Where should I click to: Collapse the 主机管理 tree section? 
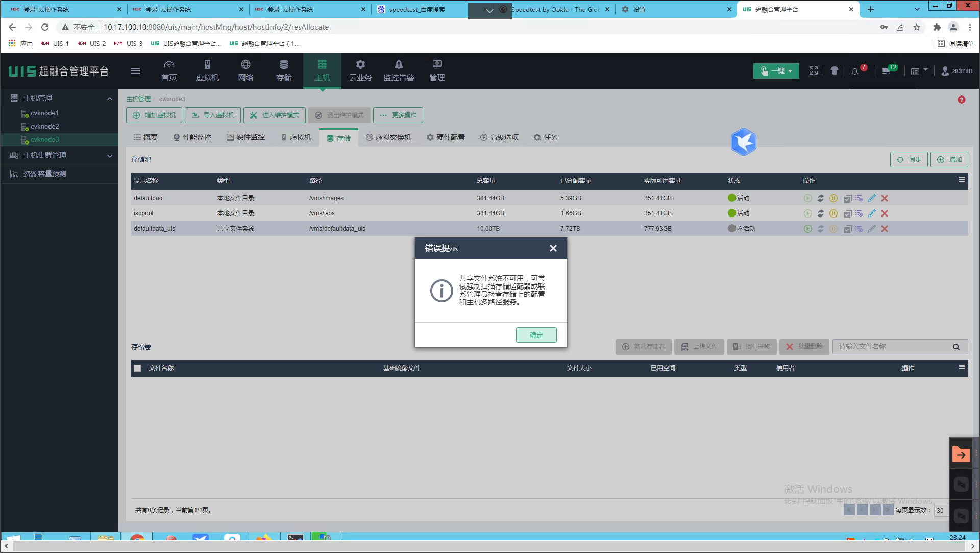click(110, 99)
